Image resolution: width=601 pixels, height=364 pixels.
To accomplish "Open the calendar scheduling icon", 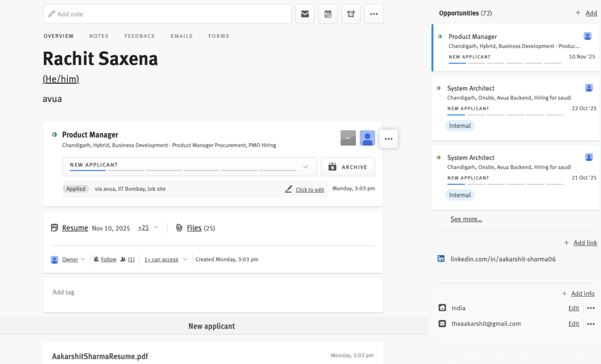I will (x=328, y=14).
